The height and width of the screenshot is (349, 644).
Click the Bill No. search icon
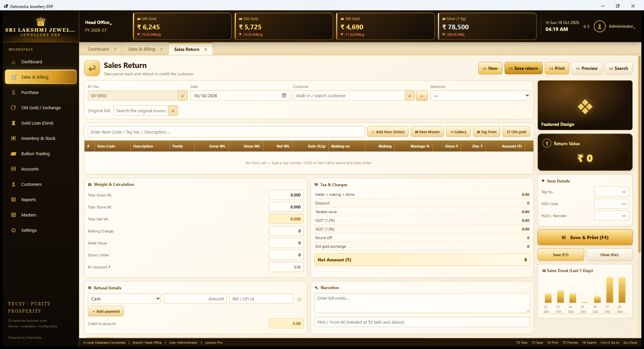pyautogui.click(x=182, y=96)
